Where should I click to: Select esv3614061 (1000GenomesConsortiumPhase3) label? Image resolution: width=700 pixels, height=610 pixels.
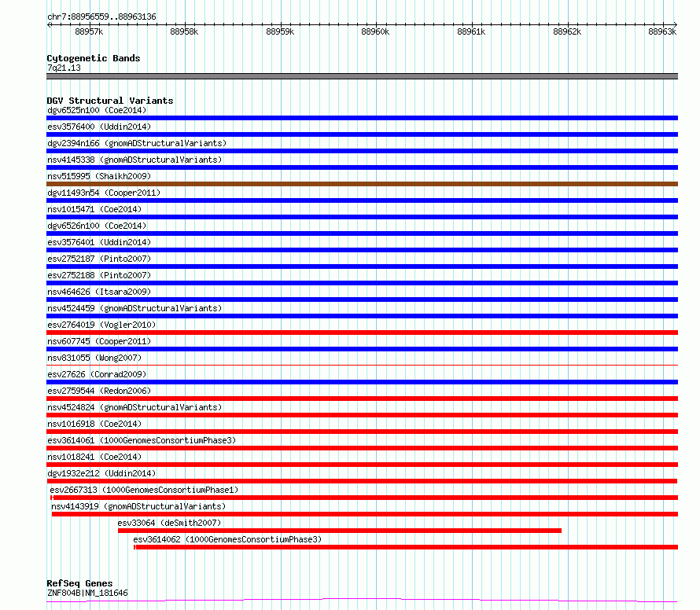point(142,440)
